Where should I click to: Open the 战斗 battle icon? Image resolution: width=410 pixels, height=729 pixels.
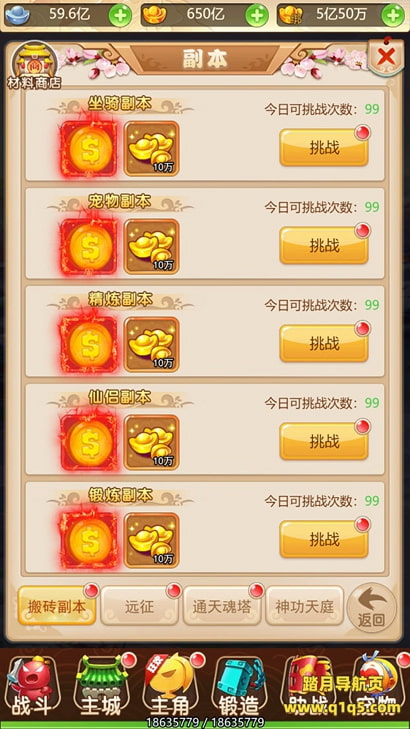pos(30,688)
